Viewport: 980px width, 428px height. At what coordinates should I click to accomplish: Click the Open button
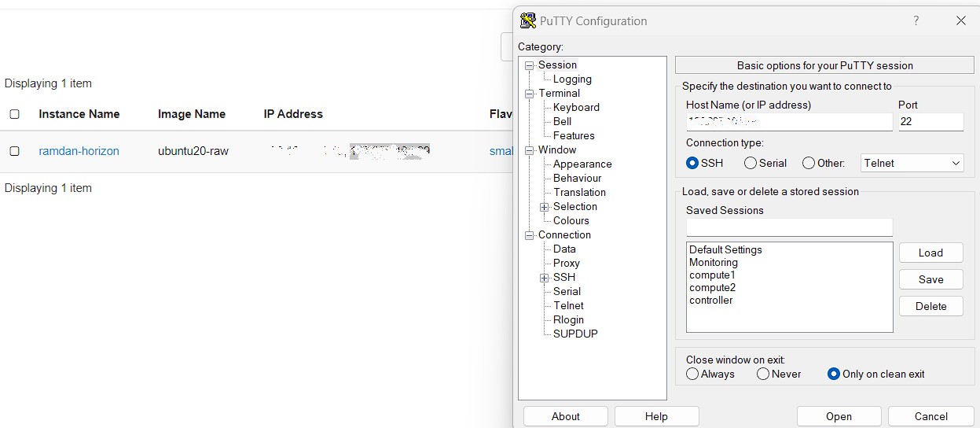pyautogui.click(x=839, y=416)
